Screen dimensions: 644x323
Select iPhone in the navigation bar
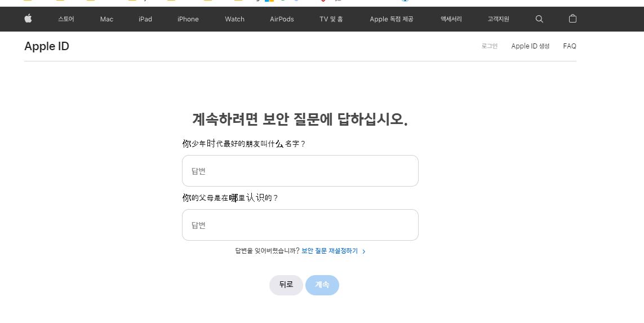coord(188,19)
